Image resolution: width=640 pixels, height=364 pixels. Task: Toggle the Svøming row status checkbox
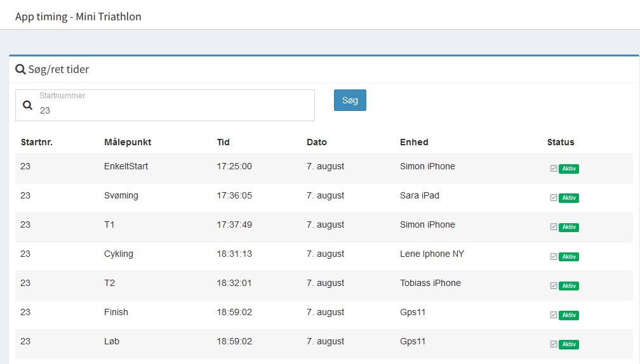[554, 198]
